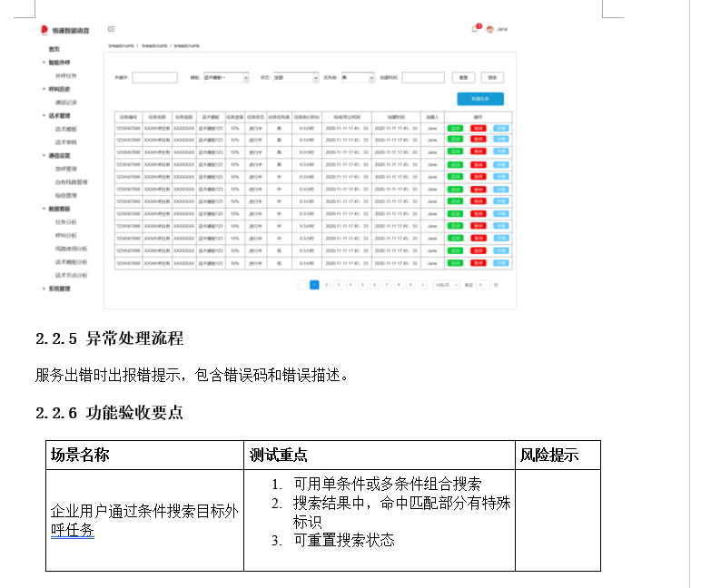Select 通话记录 in the sidebar
Screen dimensions: 701x588
(65, 103)
